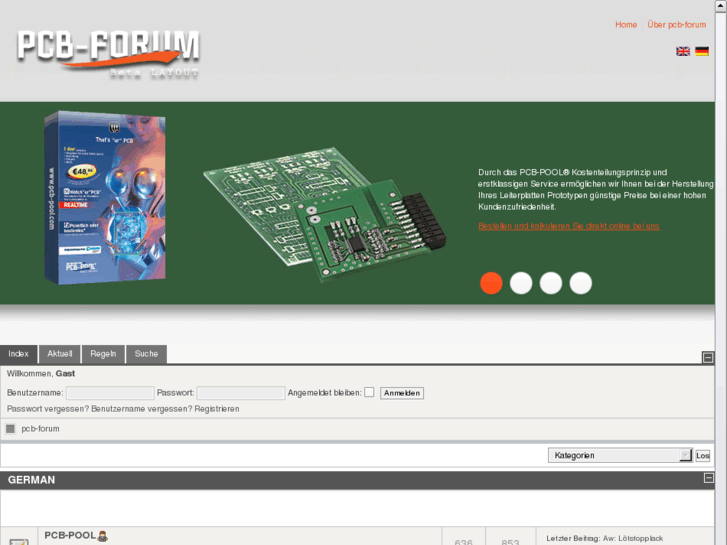This screenshot has height=545, width=727.
Task: Click the Anmelden button
Action: pos(402,393)
